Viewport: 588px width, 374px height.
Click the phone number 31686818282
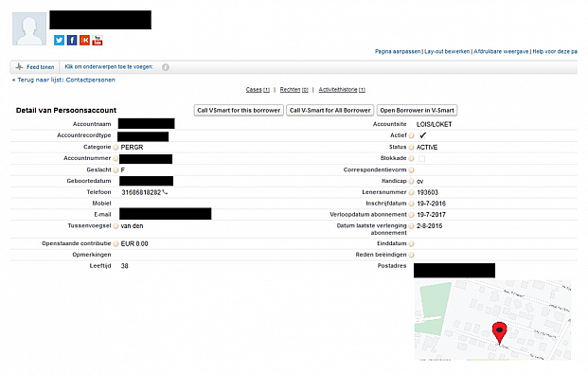click(141, 192)
